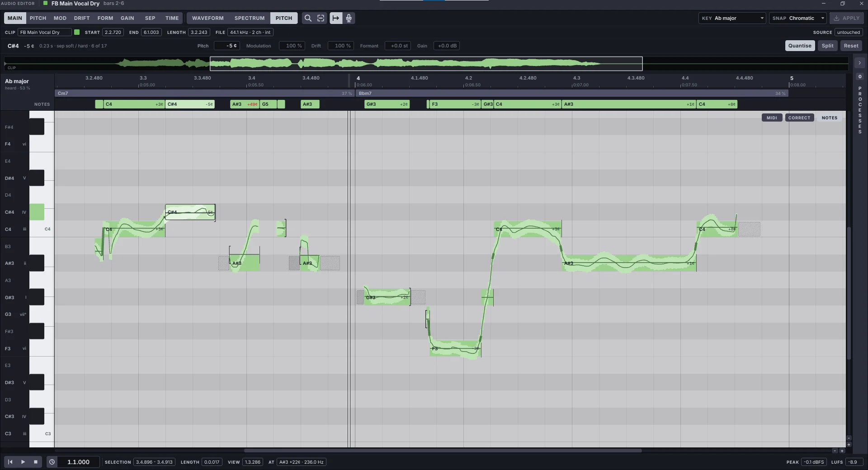
Task: Click the vertical zoom out minus icon
Action: 849,438
